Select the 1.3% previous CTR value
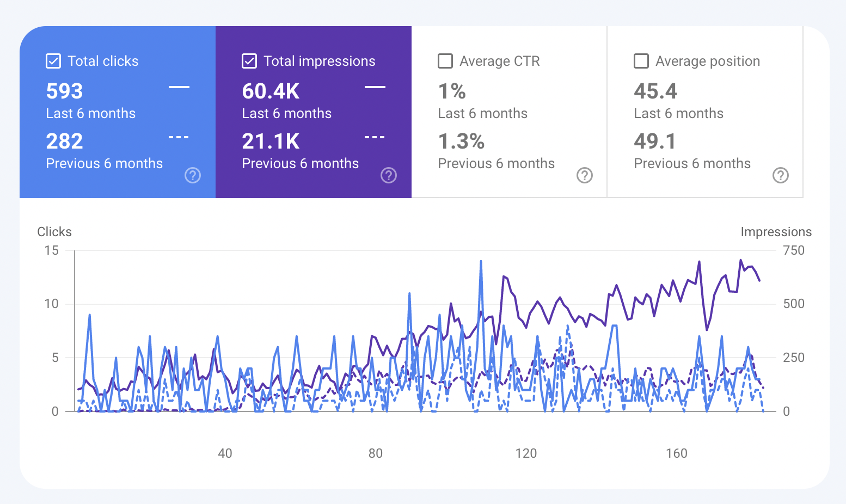Screen dimensions: 846x504 [x=462, y=142]
